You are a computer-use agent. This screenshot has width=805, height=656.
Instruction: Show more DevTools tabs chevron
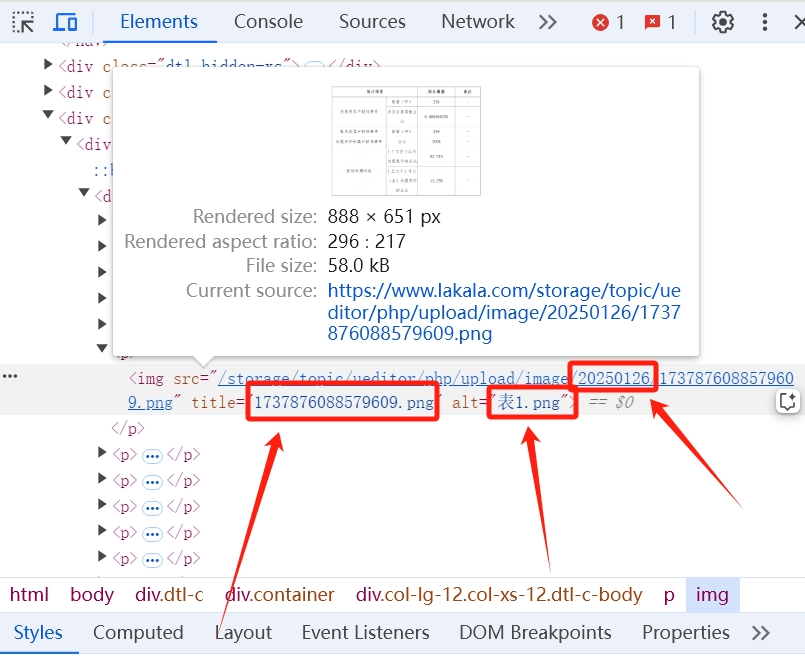click(547, 22)
